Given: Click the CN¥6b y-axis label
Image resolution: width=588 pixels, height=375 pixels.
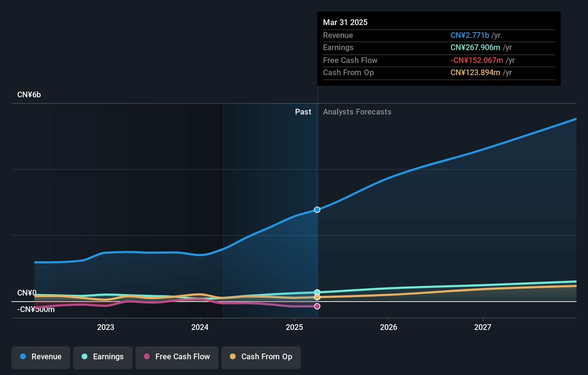Looking at the screenshot, I should click(x=29, y=95).
